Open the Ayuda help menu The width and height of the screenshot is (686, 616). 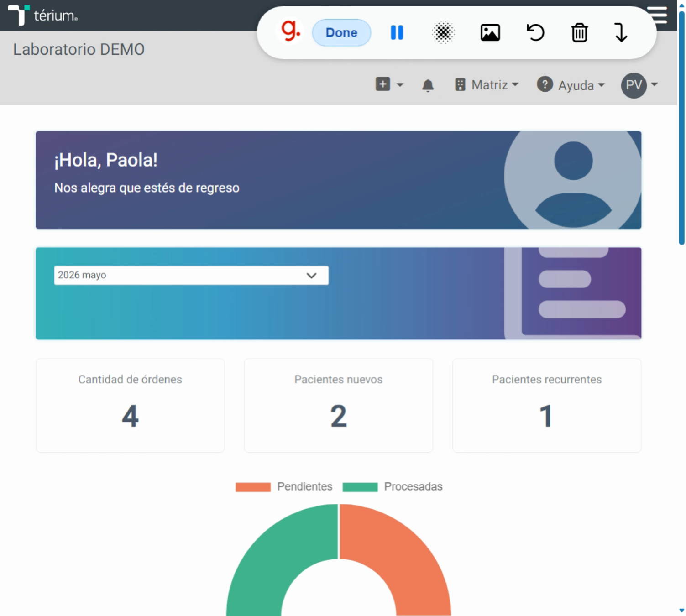[x=571, y=85]
